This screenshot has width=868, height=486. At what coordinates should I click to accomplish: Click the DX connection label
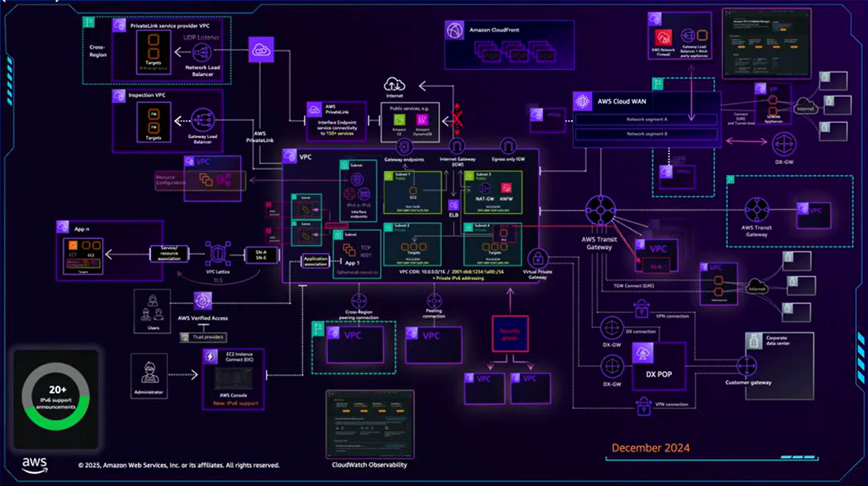[640, 332]
